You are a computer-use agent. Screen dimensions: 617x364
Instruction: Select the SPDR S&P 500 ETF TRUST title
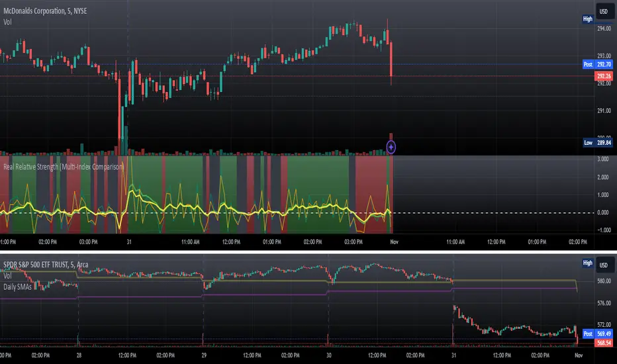click(46, 265)
